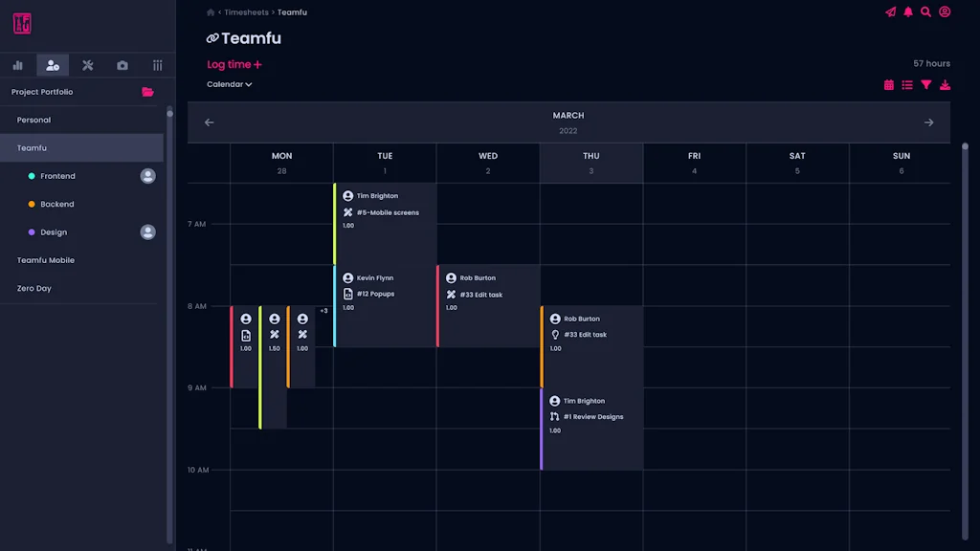Export the timesheet using the download icon

[946, 84]
